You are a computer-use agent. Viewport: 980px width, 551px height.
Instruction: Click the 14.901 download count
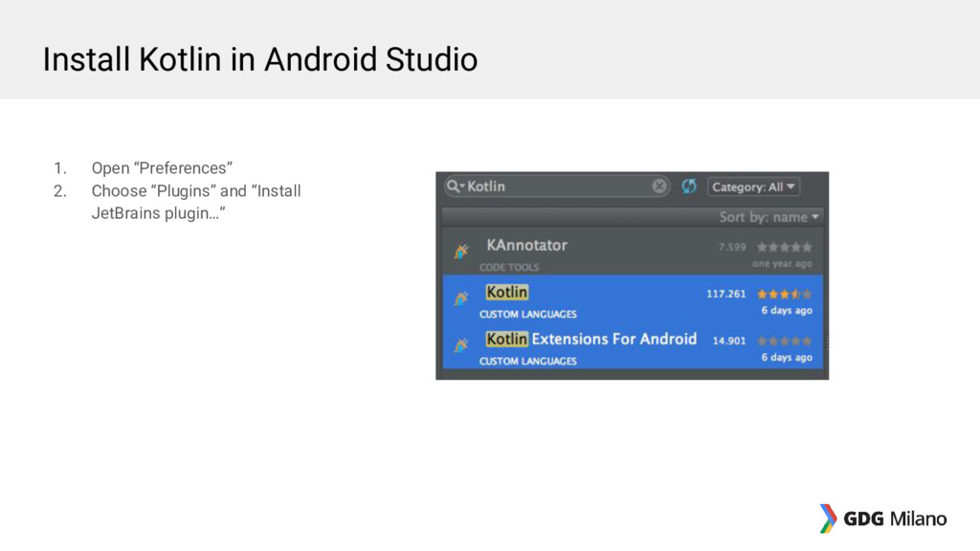click(729, 342)
